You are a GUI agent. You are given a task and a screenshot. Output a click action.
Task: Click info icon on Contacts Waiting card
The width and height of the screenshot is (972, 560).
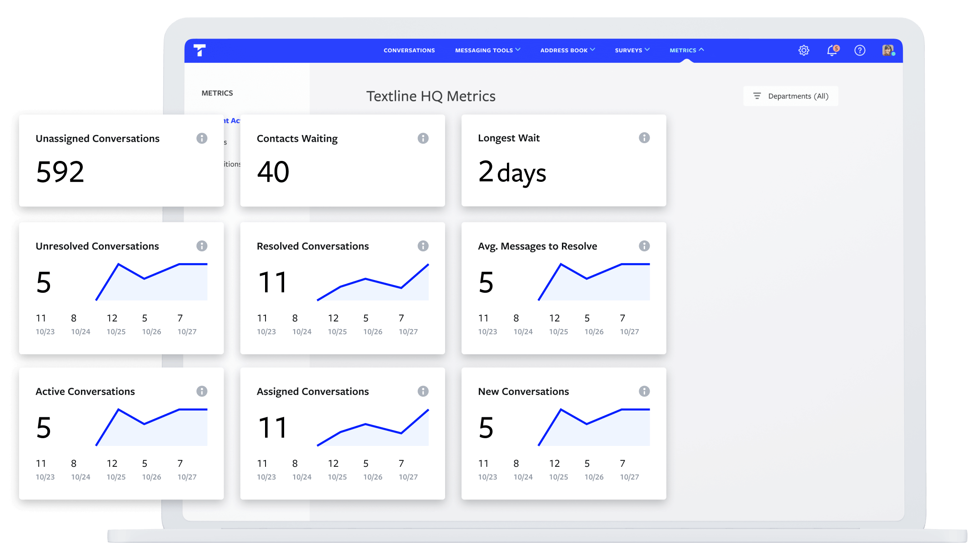click(423, 138)
